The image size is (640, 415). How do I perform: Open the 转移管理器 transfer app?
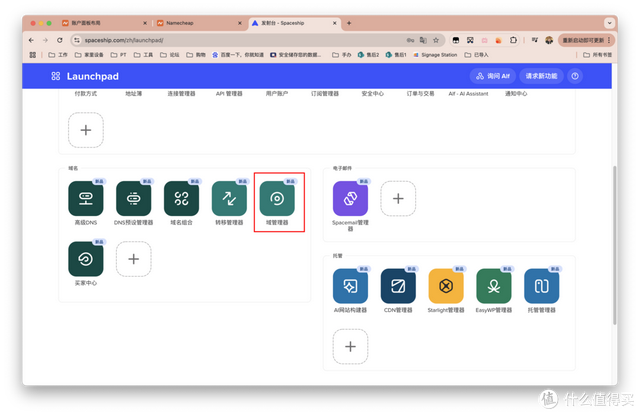pyautogui.click(x=229, y=199)
